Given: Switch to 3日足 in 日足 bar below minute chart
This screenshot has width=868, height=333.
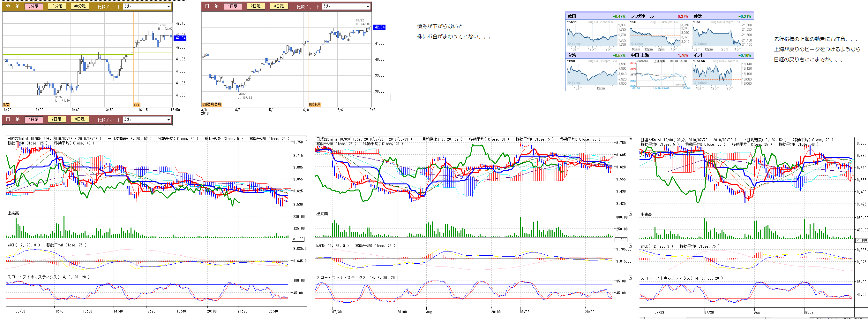Looking at the screenshot, I should tap(80, 119).
